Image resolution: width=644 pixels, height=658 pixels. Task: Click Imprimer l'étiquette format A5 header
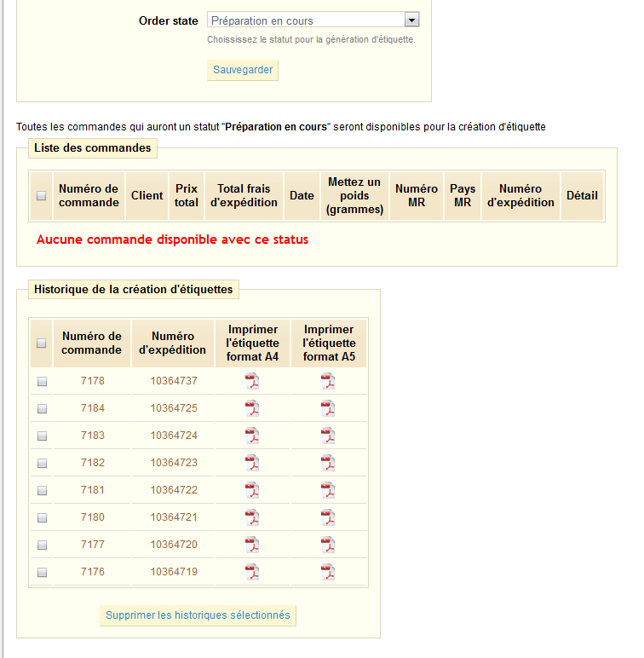pos(329,343)
